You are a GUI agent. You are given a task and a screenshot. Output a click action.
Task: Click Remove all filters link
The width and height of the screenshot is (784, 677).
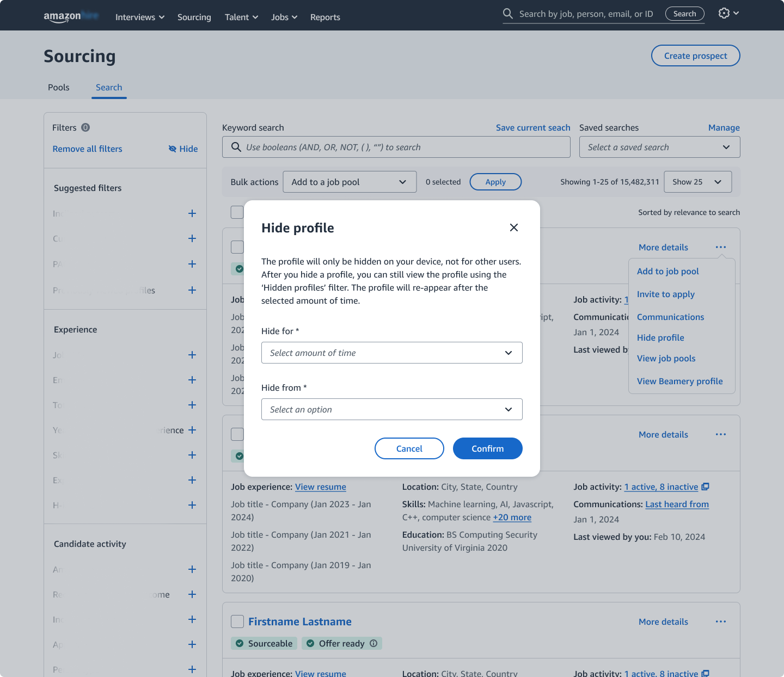pyautogui.click(x=87, y=149)
